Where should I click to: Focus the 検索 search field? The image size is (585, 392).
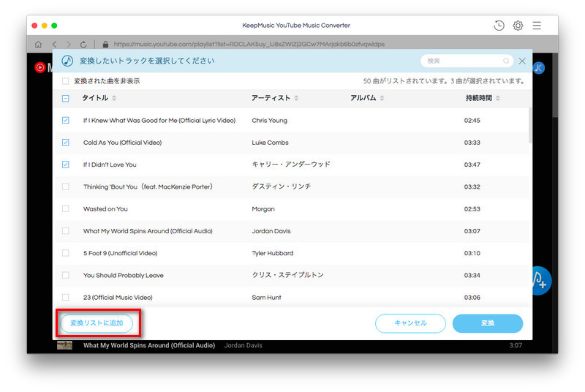[x=467, y=61]
